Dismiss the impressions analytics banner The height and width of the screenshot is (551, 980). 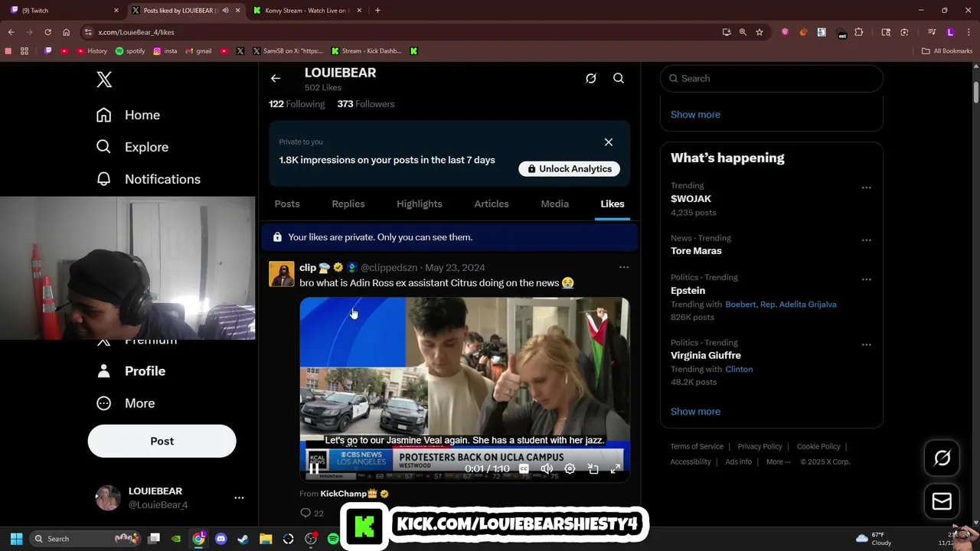609,142
